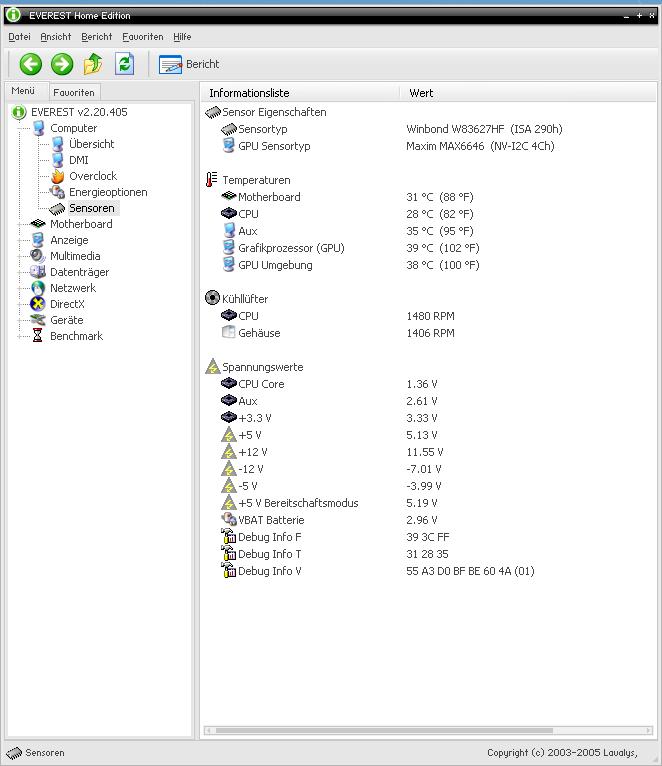Switch to the Menü tab
662x766 pixels.
pyautogui.click(x=23, y=91)
